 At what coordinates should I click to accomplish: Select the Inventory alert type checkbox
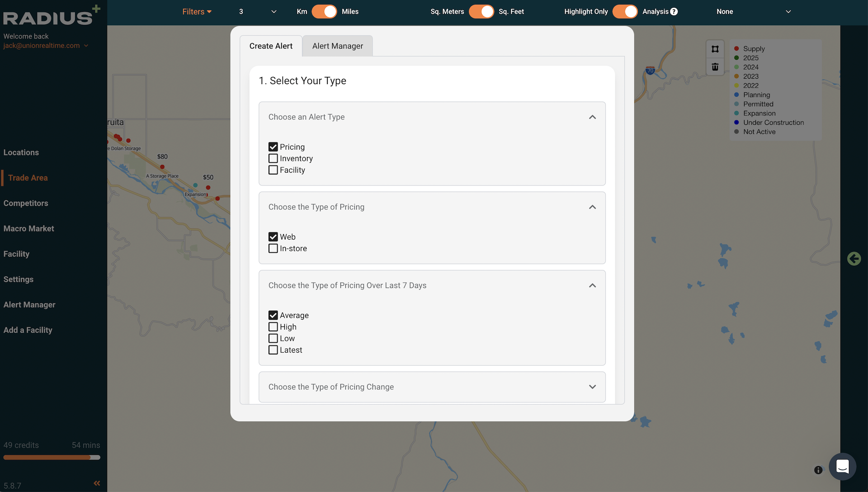(273, 158)
